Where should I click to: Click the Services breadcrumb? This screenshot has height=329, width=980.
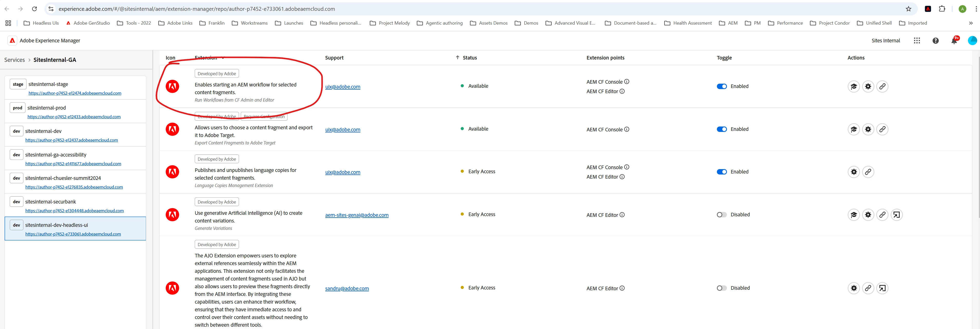(x=14, y=60)
